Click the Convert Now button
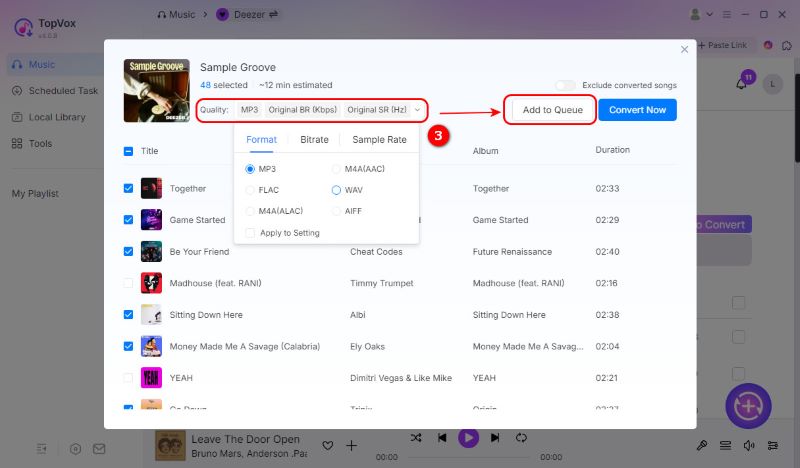The width and height of the screenshot is (800, 468). pyautogui.click(x=637, y=110)
